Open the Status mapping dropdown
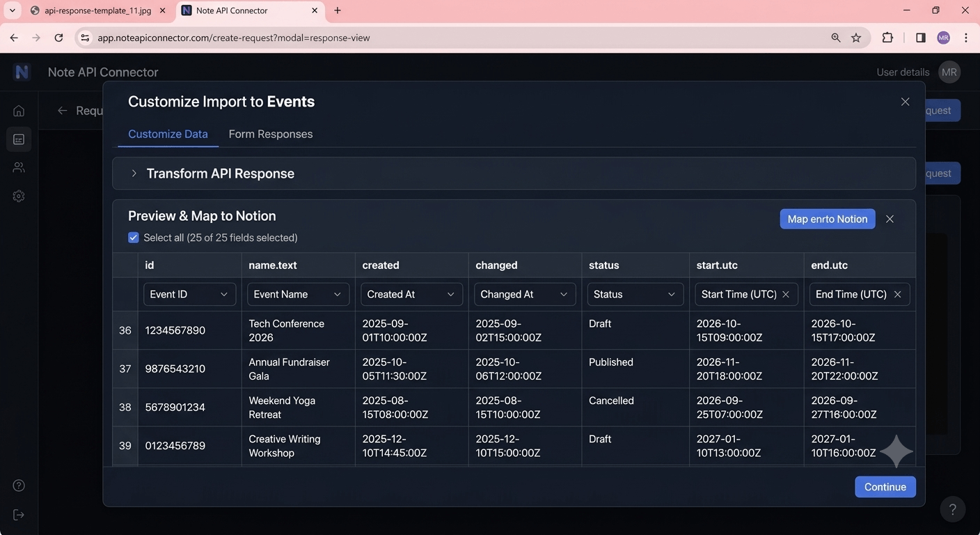Viewport: 980px width, 535px height. pos(635,294)
